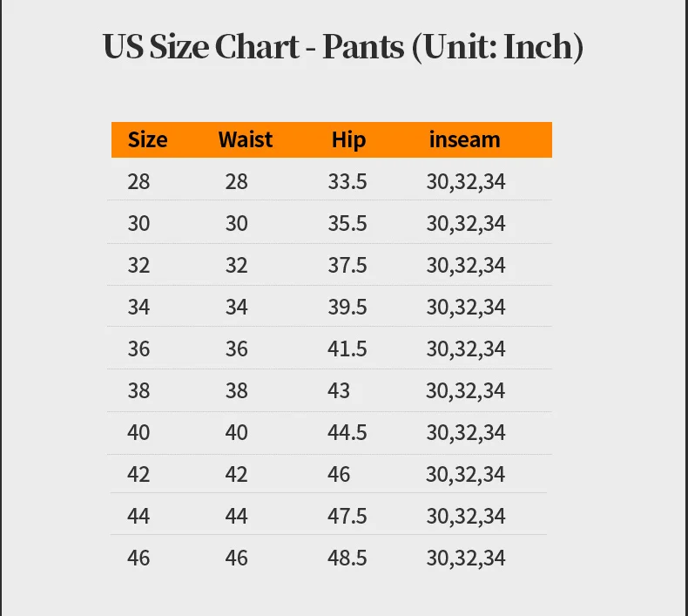Select the 39.5 hip value
Image resolution: width=688 pixels, height=616 pixels.
pyautogui.click(x=347, y=308)
